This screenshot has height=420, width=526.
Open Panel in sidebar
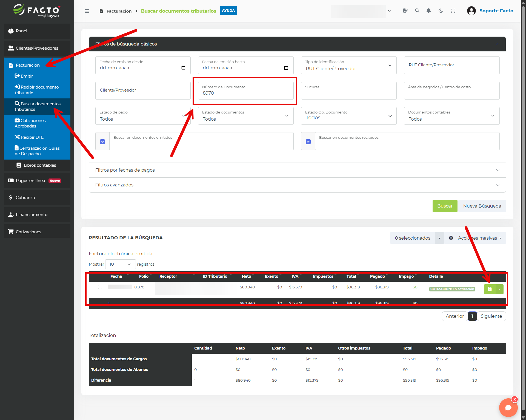[37, 31]
